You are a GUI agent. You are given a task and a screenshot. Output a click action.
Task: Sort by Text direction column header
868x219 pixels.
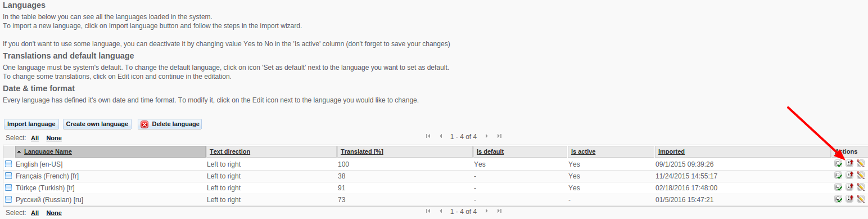tap(230, 151)
